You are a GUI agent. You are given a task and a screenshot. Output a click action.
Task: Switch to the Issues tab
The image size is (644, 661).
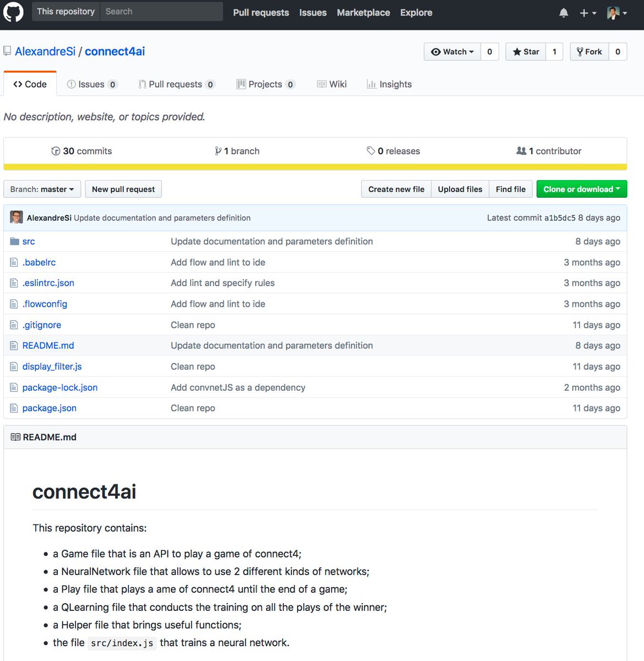point(92,84)
